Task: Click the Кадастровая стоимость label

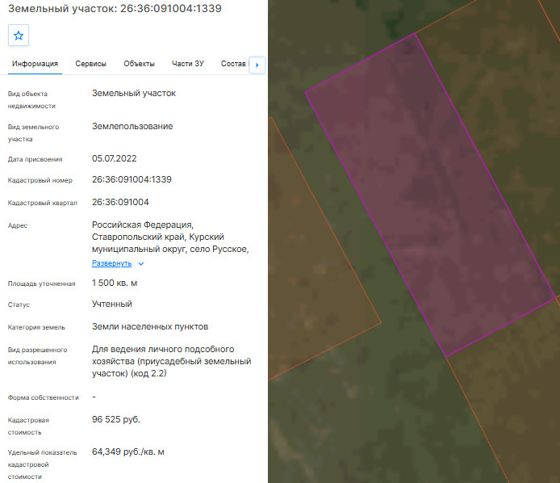Action: click(29, 426)
